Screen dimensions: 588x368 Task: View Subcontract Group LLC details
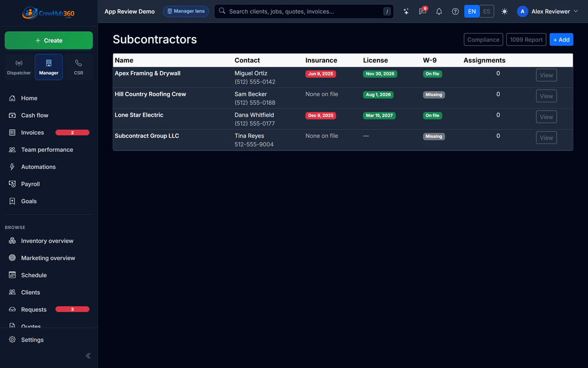click(546, 138)
